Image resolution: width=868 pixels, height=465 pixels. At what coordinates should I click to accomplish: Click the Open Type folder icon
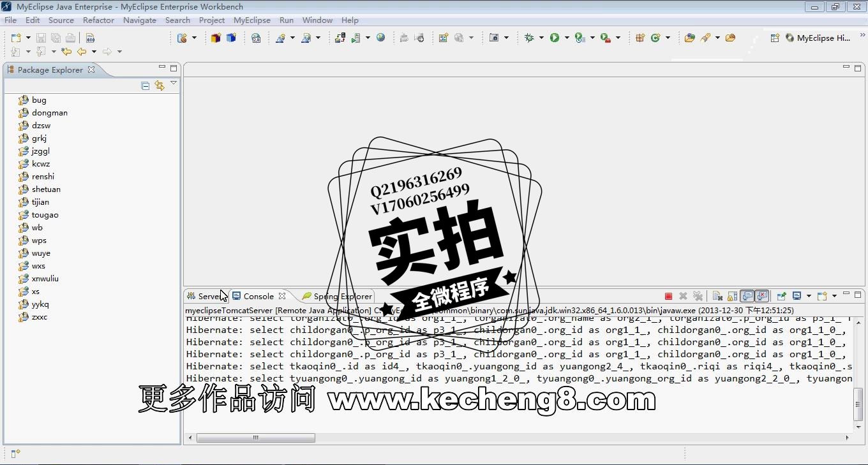click(x=689, y=38)
